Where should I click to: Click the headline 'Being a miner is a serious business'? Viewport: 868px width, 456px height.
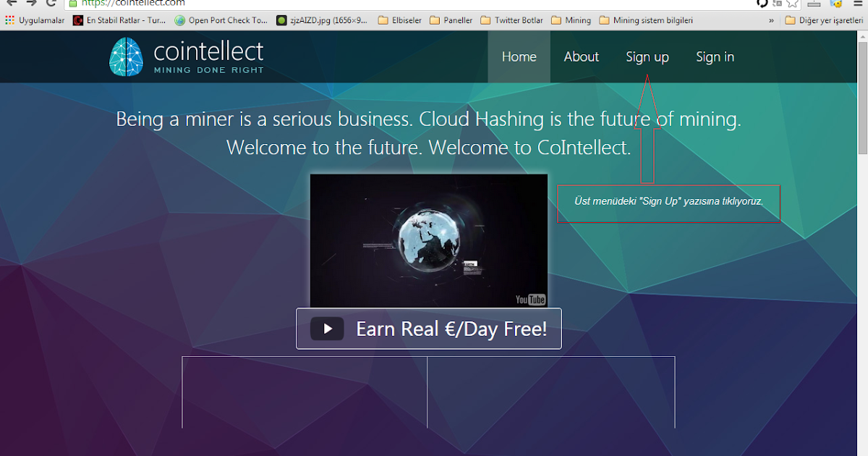point(265,119)
